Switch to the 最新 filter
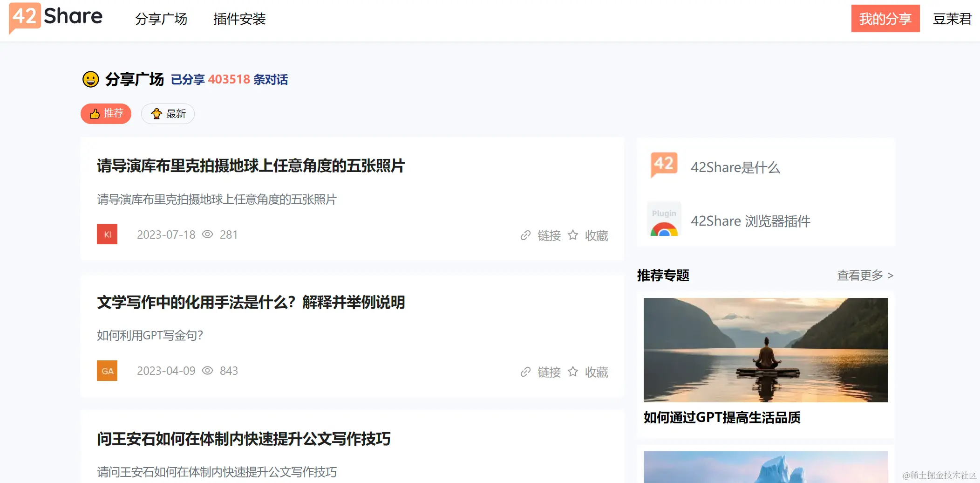 click(168, 114)
